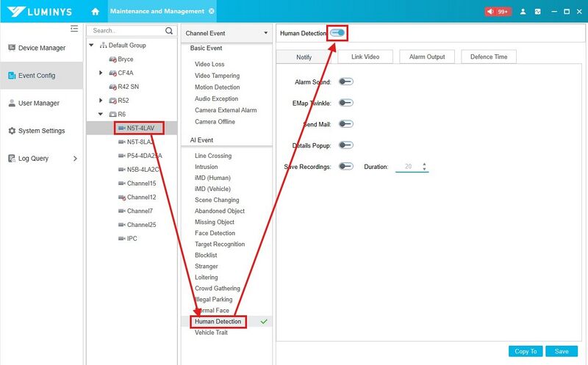This screenshot has height=365, width=588.
Task: Open Event Config section
Action: click(x=41, y=76)
